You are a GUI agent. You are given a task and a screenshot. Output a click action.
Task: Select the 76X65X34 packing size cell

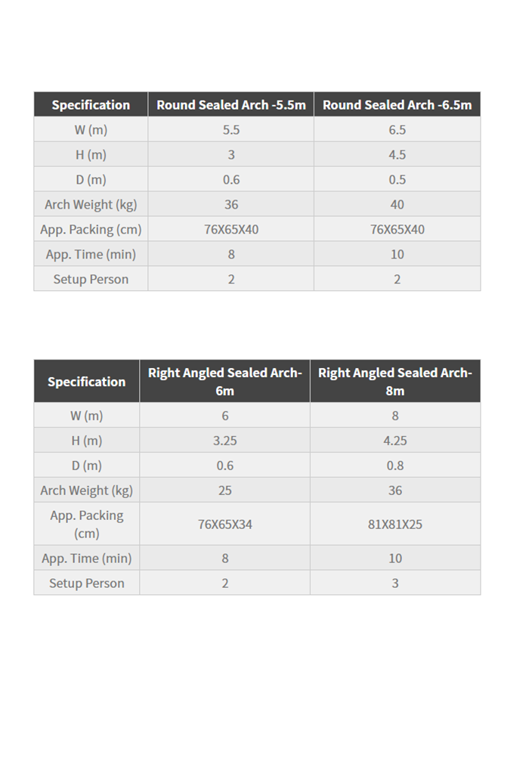[x=224, y=524]
